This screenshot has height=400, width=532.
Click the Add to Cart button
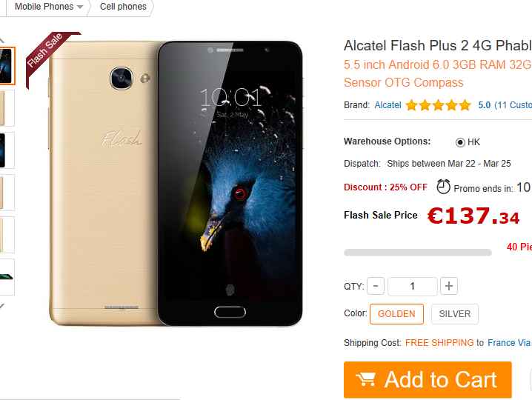click(428, 379)
